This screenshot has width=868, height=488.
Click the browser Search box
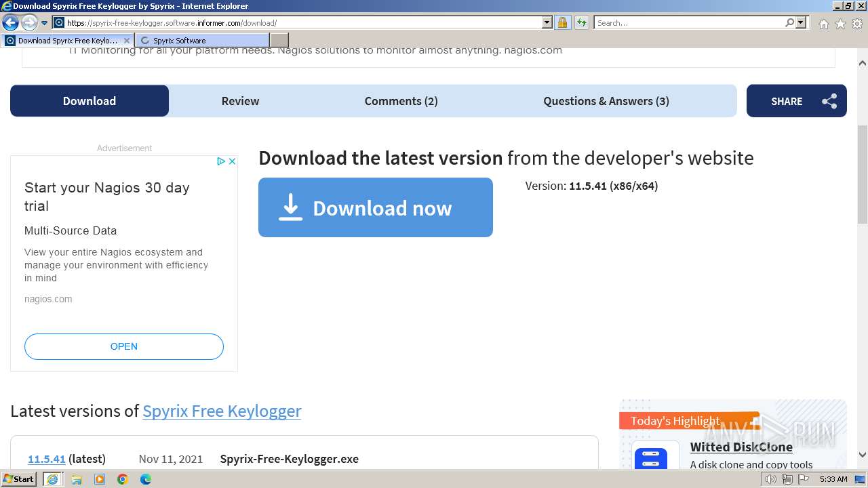[689, 23]
